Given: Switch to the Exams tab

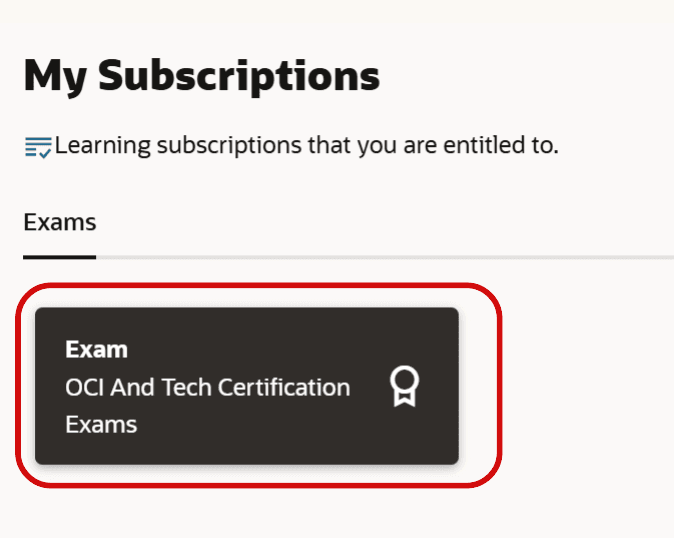Looking at the screenshot, I should [x=60, y=223].
